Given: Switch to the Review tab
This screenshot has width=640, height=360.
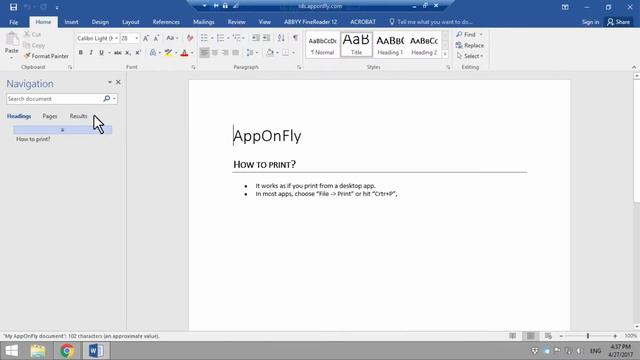Looking at the screenshot, I should click(x=236, y=22).
